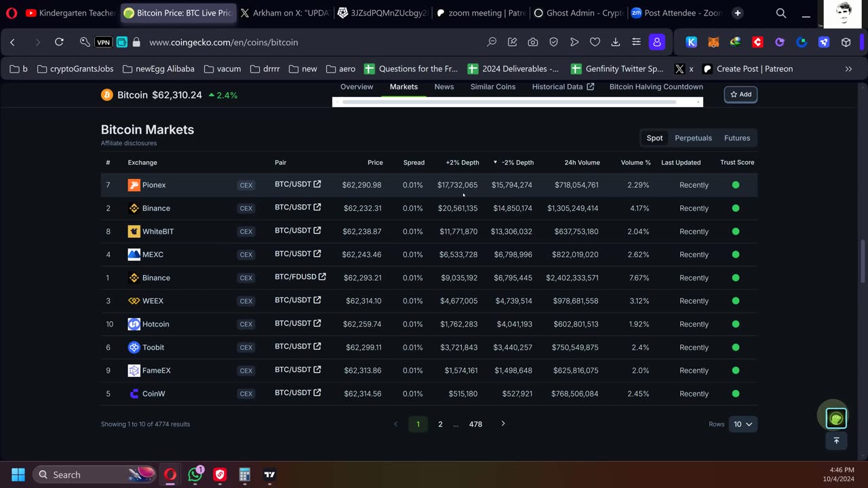The height and width of the screenshot is (488, 868).
Task: Open a new tab with the plus button
Action: click(x=737, y=13)
